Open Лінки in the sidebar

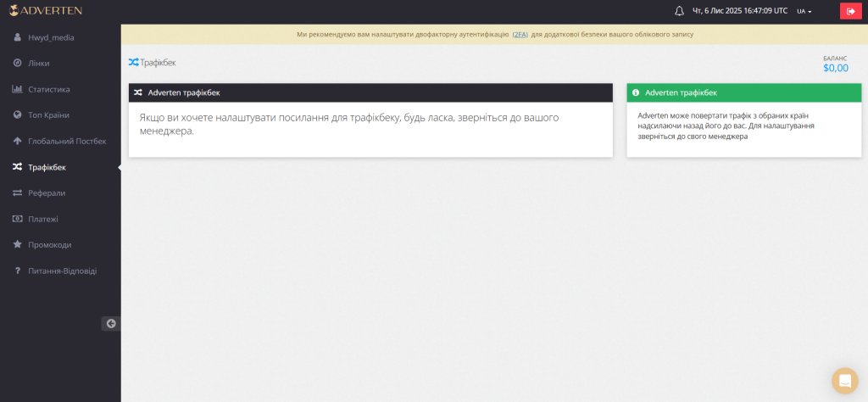38,64
